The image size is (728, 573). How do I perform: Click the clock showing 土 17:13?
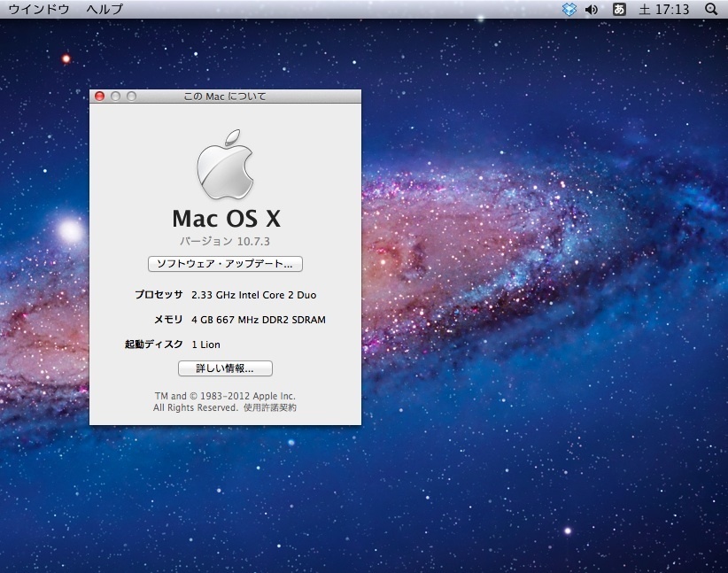664,9
